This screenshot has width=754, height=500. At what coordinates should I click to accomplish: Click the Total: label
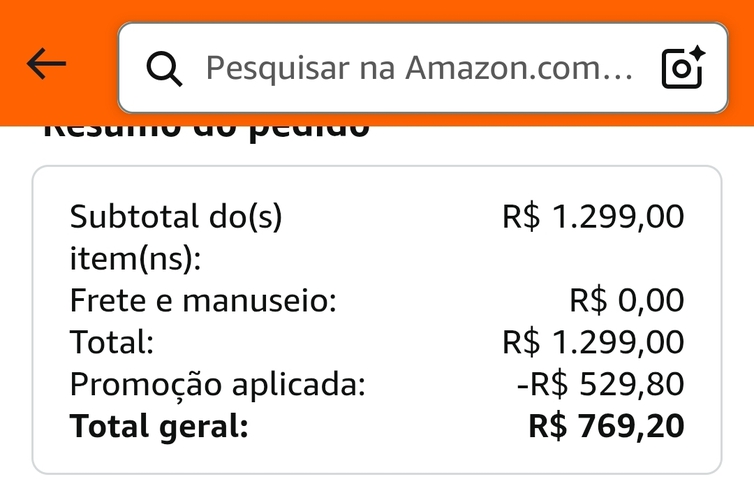click(112, 342)
